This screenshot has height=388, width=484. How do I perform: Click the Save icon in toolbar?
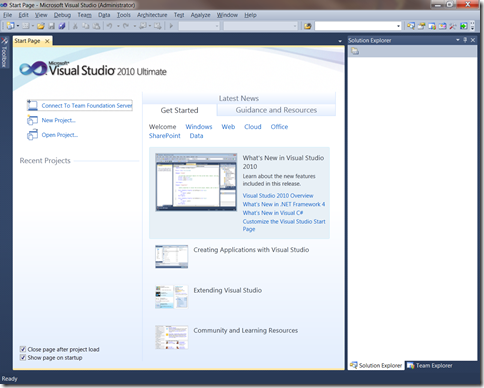(x=51, y=26)
